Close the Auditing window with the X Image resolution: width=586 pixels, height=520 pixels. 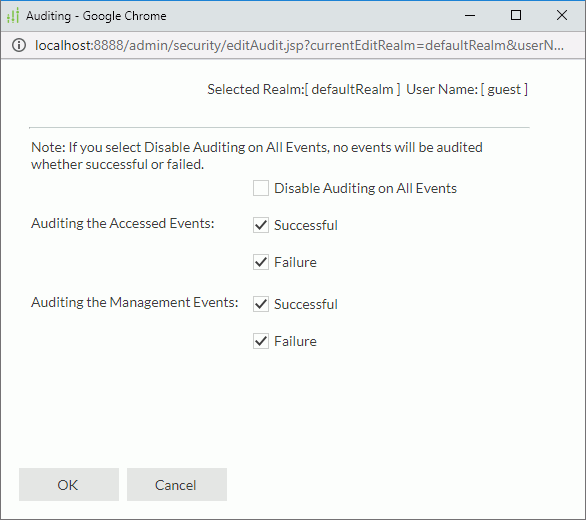pos(562,15)
